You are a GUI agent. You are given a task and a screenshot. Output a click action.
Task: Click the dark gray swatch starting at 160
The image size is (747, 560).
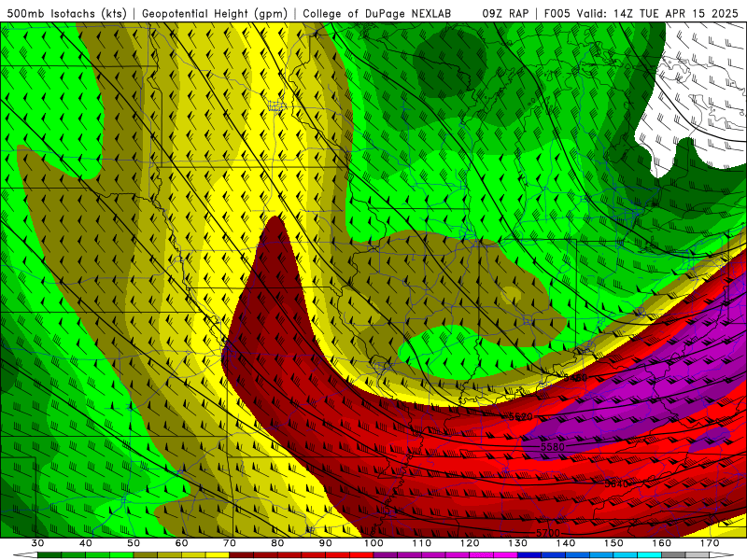pyautogui.click(x=673, y=555)
